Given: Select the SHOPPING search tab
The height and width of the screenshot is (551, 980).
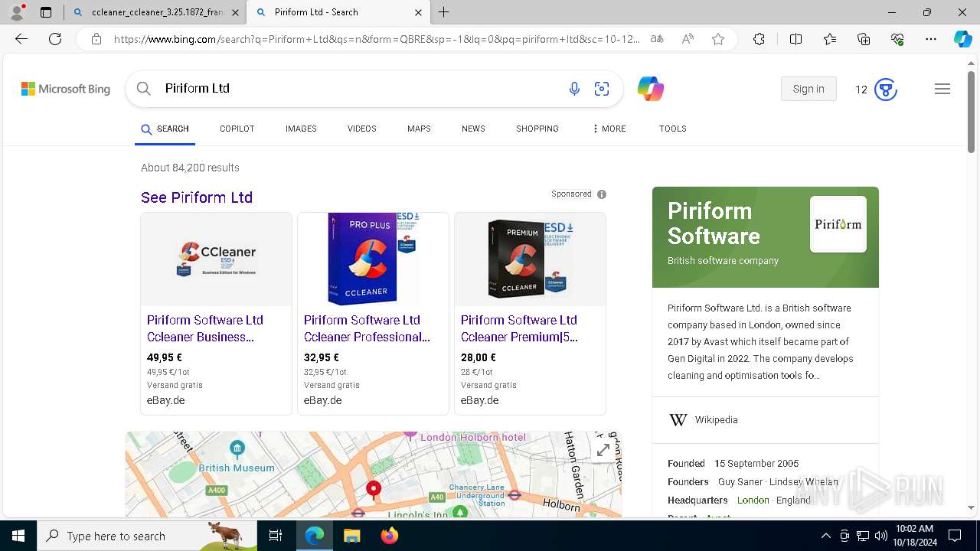Looking at the screenshot, I should click(x=537, y=129).
